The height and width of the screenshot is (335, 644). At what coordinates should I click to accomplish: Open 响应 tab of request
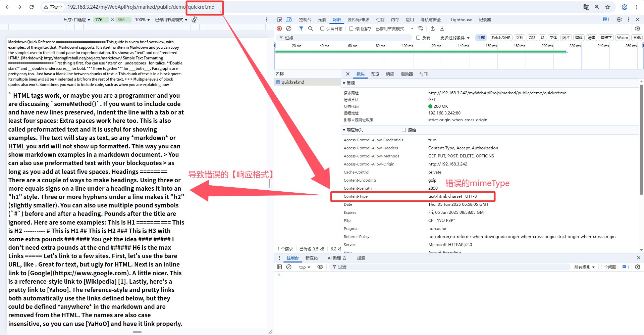pyautogui.click(x=390, y=74)
